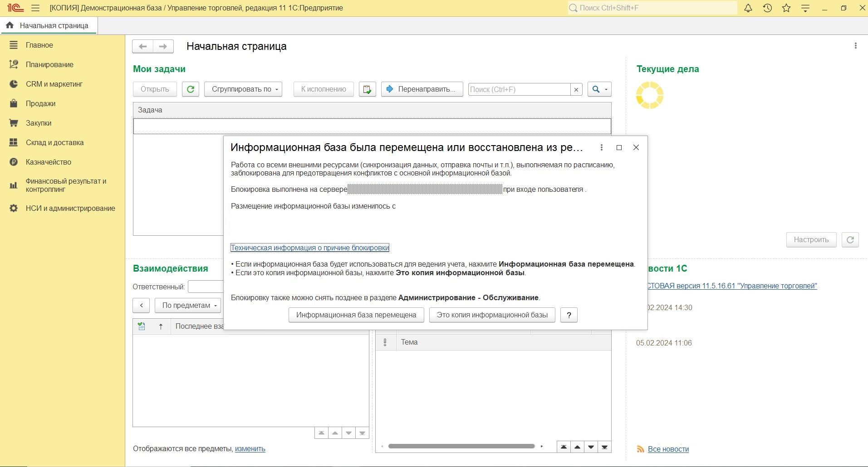Screen dimensions: 868x467
Task: Click the Задача column header
Action: pos(372,110)
